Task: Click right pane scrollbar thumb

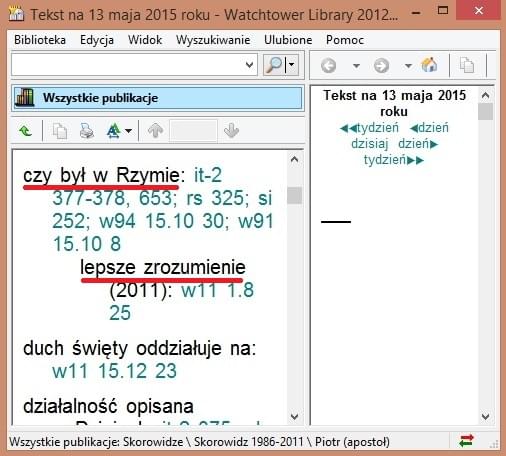Action: point(485,112)
